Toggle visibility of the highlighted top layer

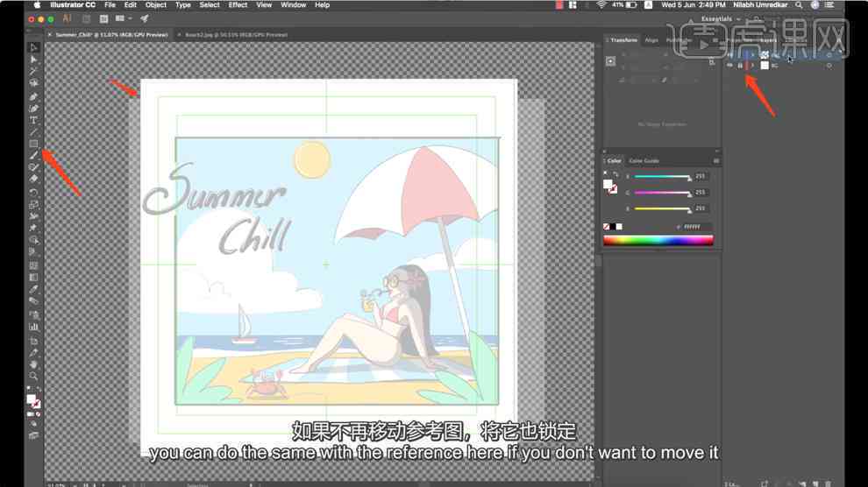point(729,55)
